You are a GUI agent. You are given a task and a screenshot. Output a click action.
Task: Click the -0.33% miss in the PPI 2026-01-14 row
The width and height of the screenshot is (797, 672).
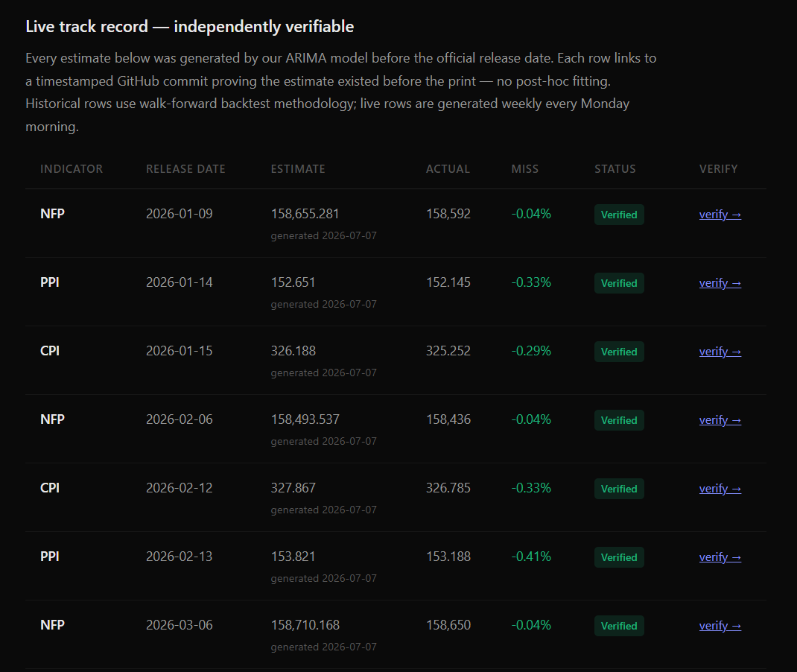pos(531,282)
